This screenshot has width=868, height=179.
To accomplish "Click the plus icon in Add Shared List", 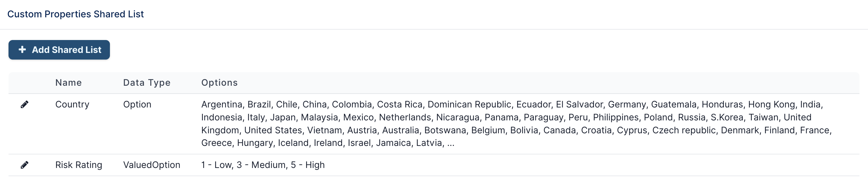I will 22,49.
